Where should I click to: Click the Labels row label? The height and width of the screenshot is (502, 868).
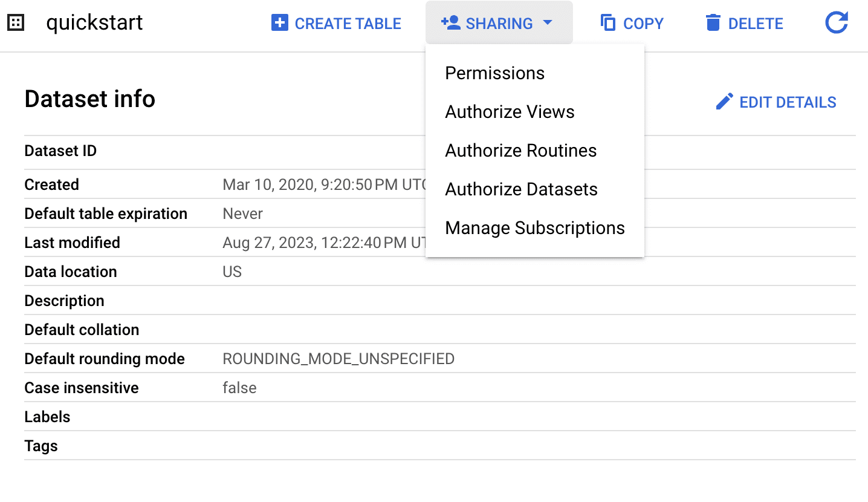click(47, 417)
